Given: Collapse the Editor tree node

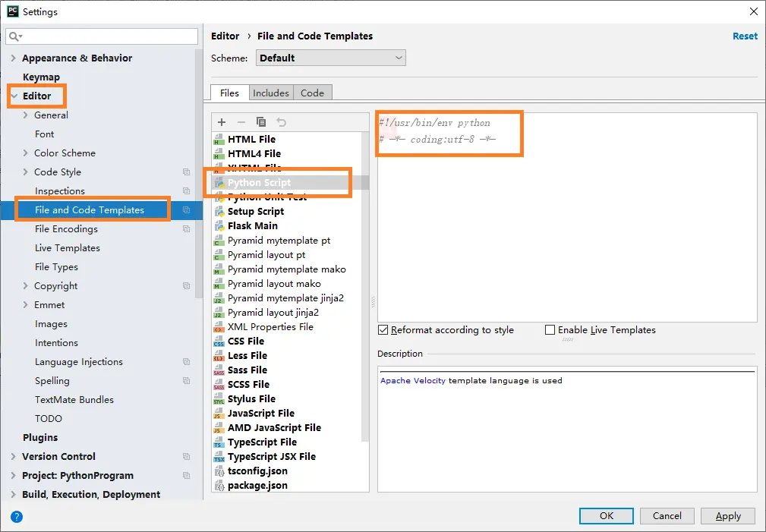Looking at the screenshot, I should (14, 96).
